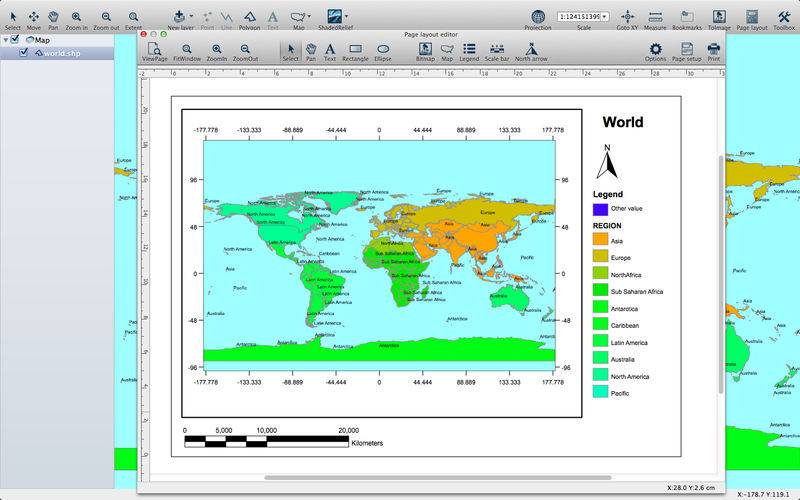Click the Asia orange legend swatch
Screen dimensions: 800x500
(601, 239)
